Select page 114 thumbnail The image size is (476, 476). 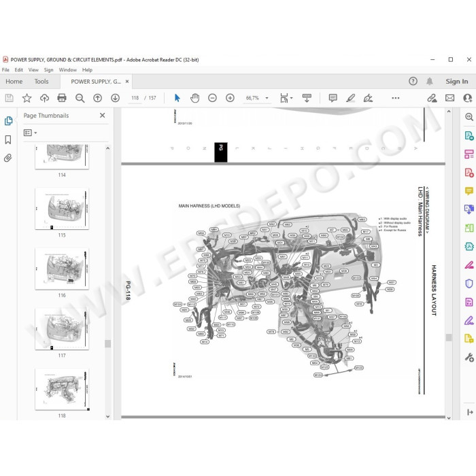pyautogui.click(x=62, y=156)
